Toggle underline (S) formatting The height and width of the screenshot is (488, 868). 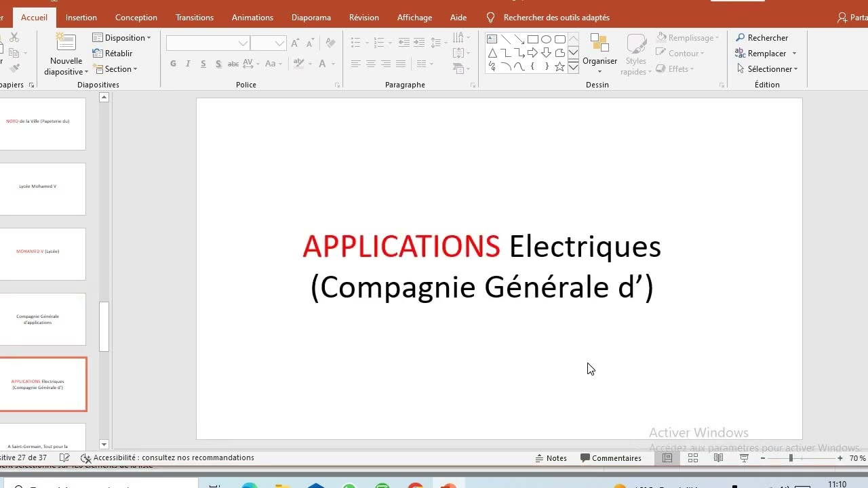point(203,64)
